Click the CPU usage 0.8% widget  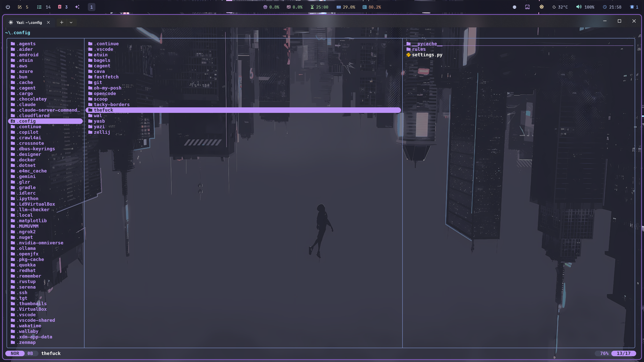271,7
